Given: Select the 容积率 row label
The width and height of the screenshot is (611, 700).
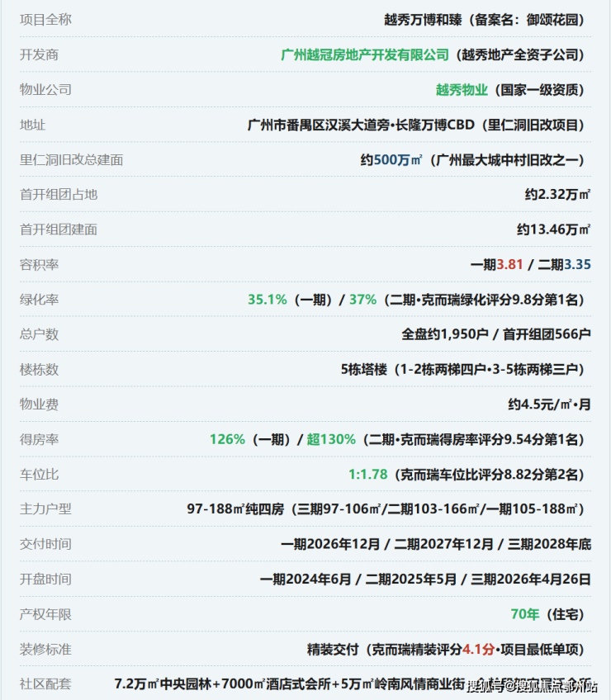Looking at the screenshot, I should [39, 264].
